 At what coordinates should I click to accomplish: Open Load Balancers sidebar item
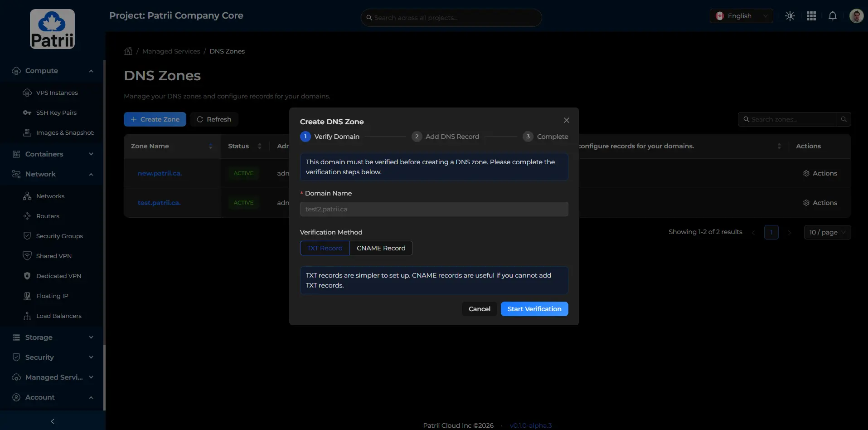[x=59, y=316]
